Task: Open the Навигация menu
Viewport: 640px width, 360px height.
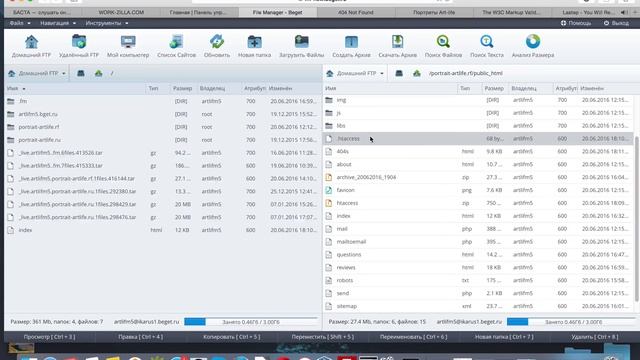Action: tap(58, 23)
